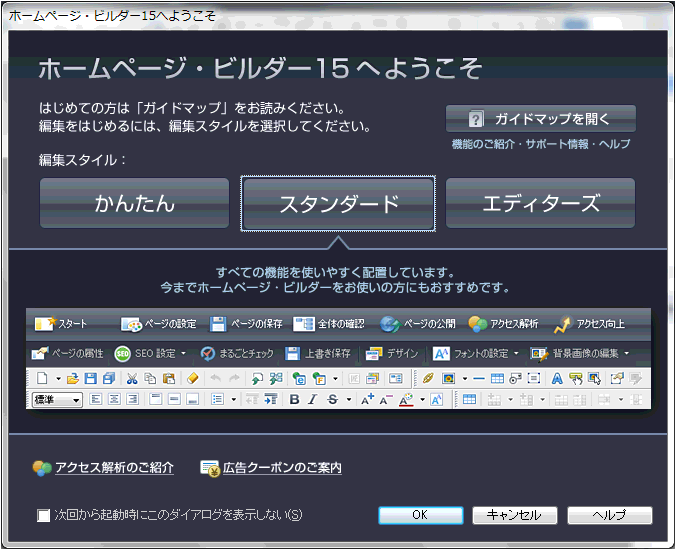Click まるごとチェック toolbar item
Image resolution: width=676 pixels, height=550 pixels.
237,354
